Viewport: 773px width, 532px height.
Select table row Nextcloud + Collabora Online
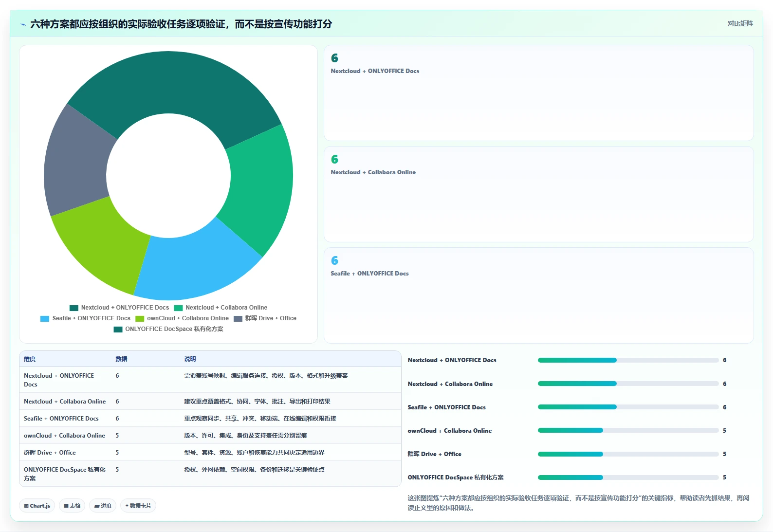tap(210, 402)
